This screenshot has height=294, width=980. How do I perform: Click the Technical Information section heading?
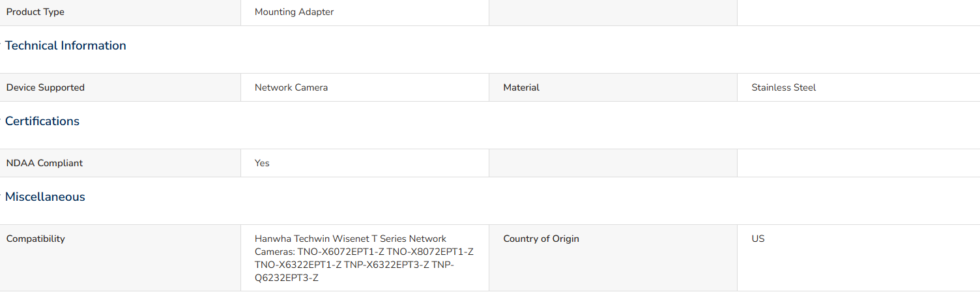tap(65, 46)
